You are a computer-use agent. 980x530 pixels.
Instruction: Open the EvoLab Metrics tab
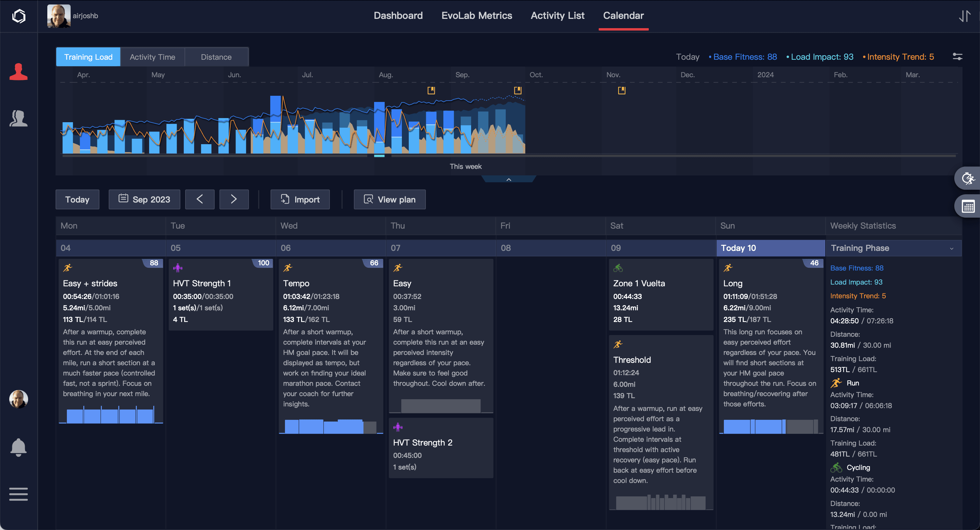coord(476,15)
